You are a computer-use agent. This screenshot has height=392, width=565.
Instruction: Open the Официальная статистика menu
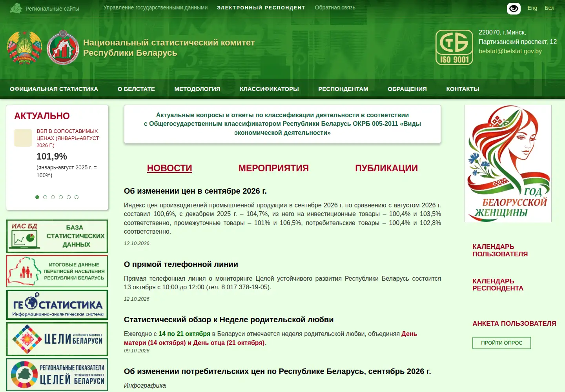pyautogui.click(x=54, y=89)
